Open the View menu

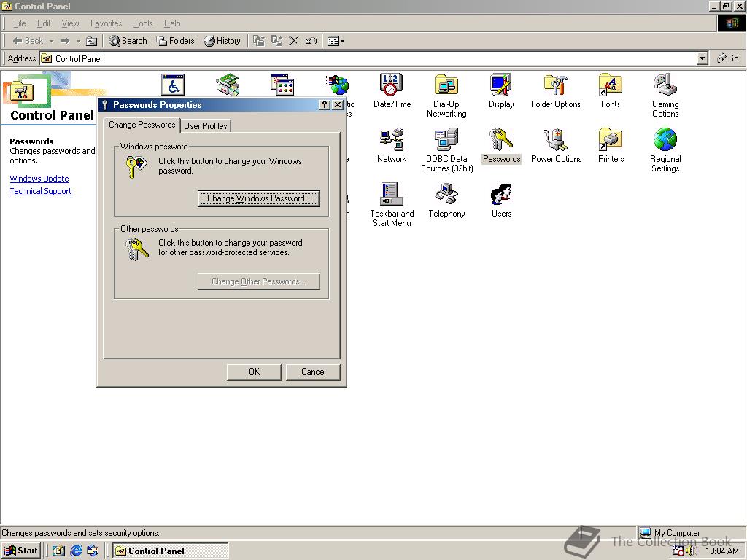coord(71,23)
